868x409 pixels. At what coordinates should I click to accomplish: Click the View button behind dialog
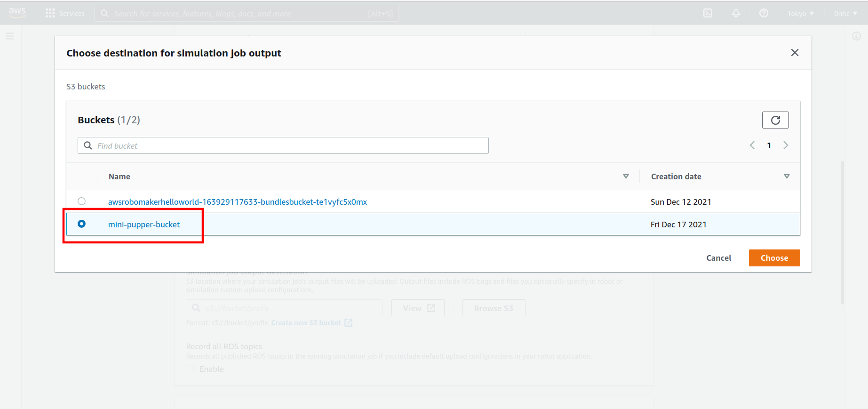[x=418, y=308]
